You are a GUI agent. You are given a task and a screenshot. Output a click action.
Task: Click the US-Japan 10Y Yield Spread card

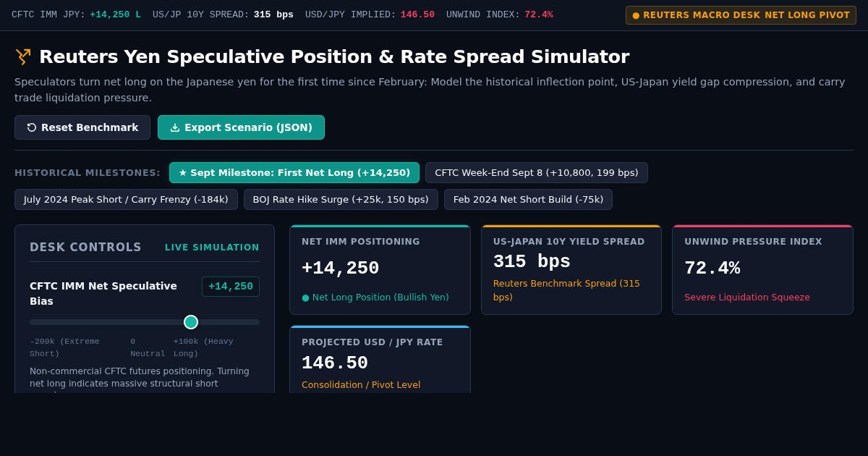tap(571, 270)
